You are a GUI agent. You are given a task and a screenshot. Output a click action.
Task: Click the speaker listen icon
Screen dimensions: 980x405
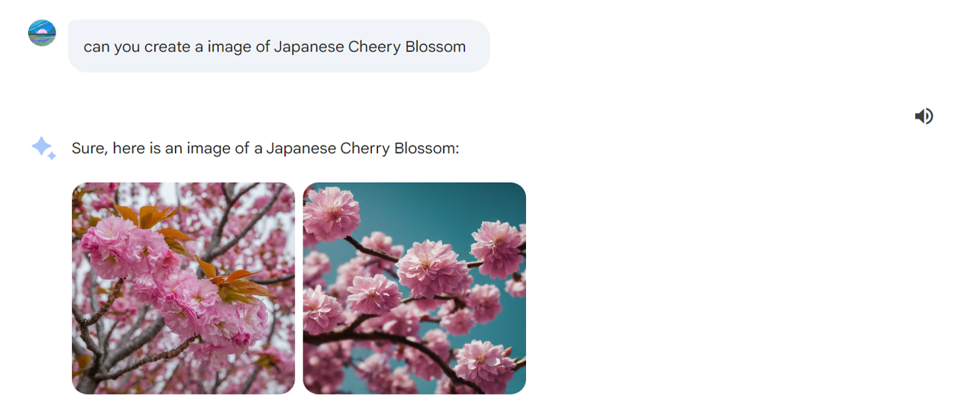[x=924, y=116]
